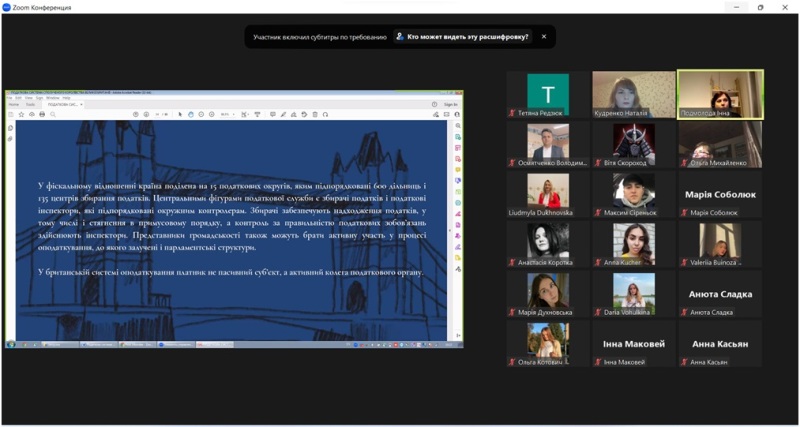Select Марія Соболюк name tile
This screenshot has height=427, width=800.
pyautogui.click(x=720, y=194)
